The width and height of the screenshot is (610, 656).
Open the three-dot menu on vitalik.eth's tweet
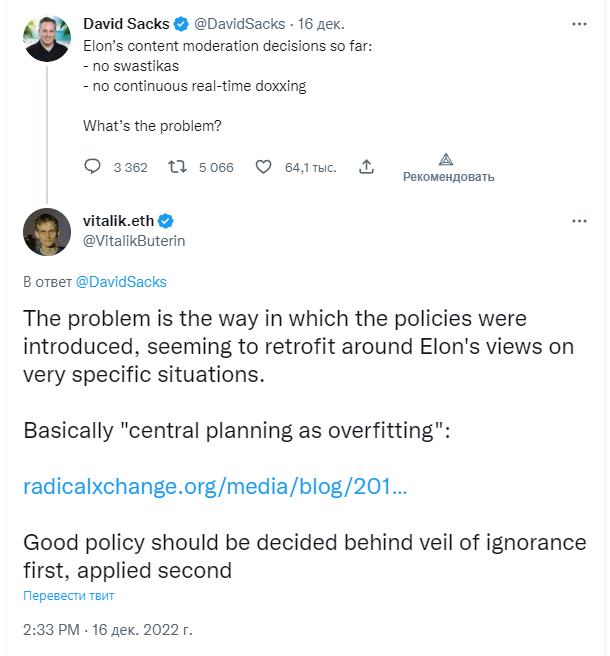pyautogui.click(x=579, y=221)
